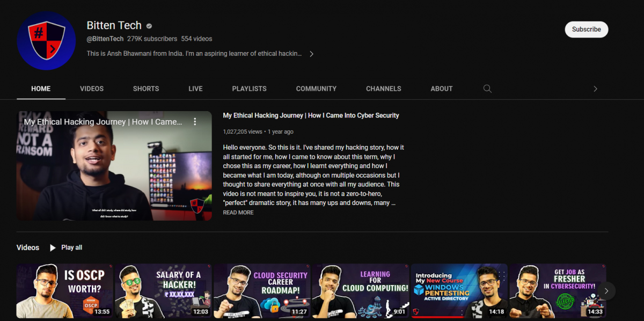
Task: Click the 9:01 duration badge
Action: point(399,311)
